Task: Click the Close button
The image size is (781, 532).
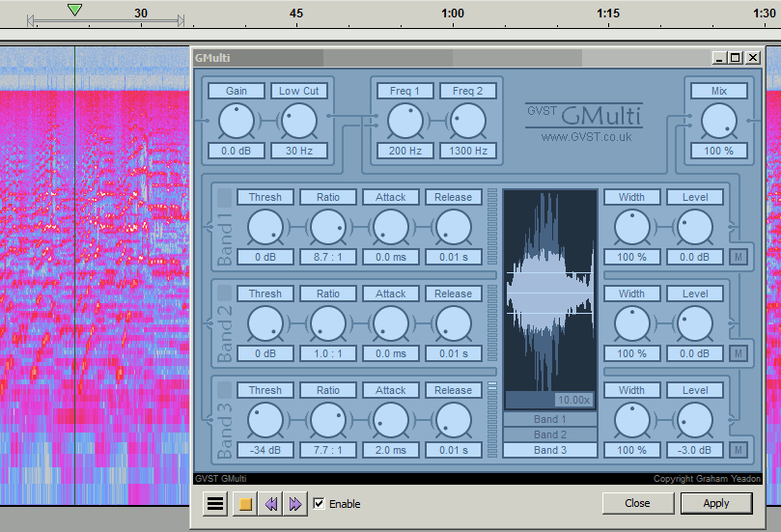Action: [x=637, y=503]
